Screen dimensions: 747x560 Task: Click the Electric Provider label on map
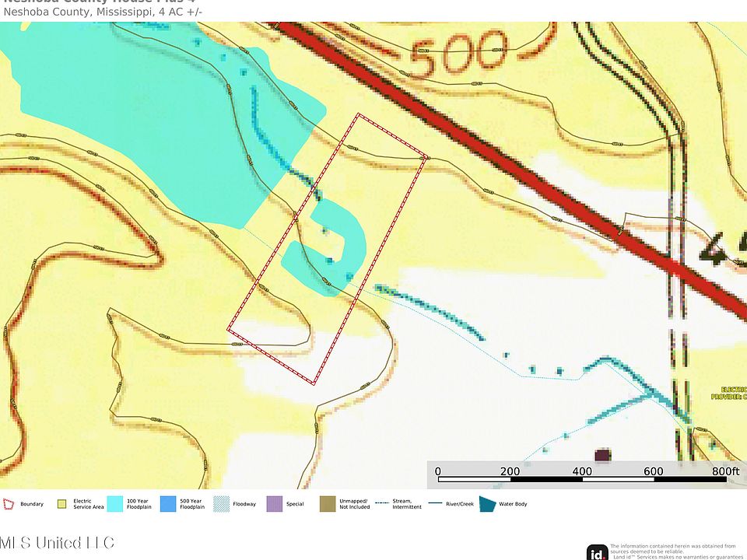pyautogui.click(x=728, y=392)
